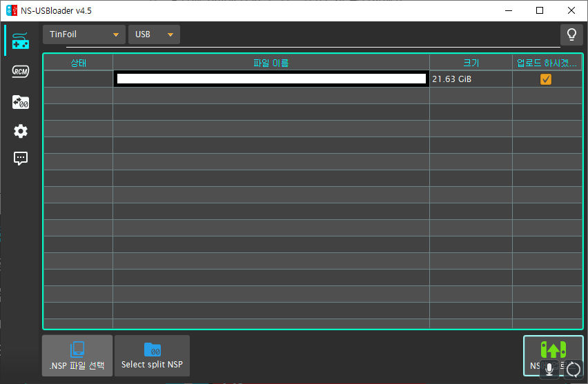Open the log messages tab
This screenshot has width=588, height=384.
pyautogui.click(x=21, y=159)
